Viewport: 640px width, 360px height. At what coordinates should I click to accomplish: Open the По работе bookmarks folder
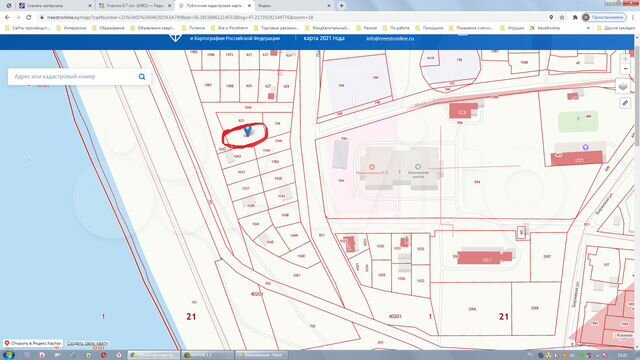click(x=396, y=28)
